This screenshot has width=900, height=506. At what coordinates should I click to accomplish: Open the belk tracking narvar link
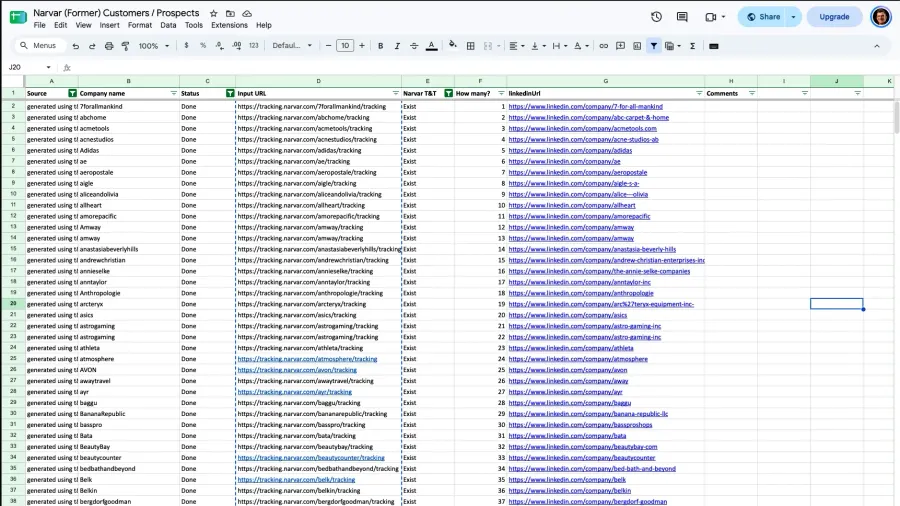tap(296, 480)
